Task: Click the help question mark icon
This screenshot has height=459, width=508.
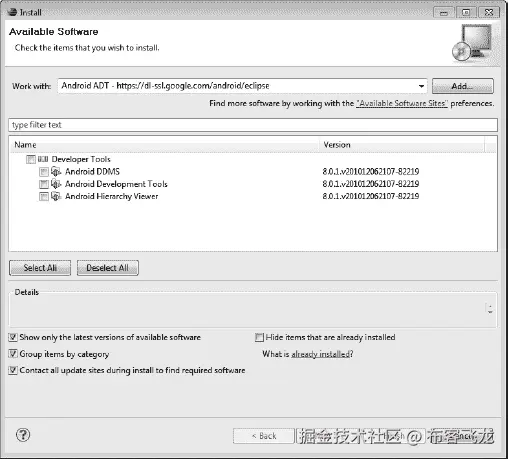Action: [23, 435]
